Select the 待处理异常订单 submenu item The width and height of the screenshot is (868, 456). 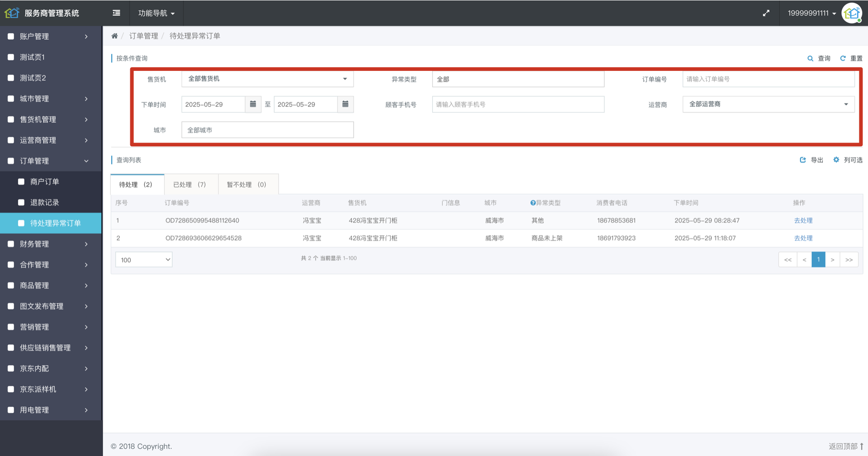[x=51, y=223]
